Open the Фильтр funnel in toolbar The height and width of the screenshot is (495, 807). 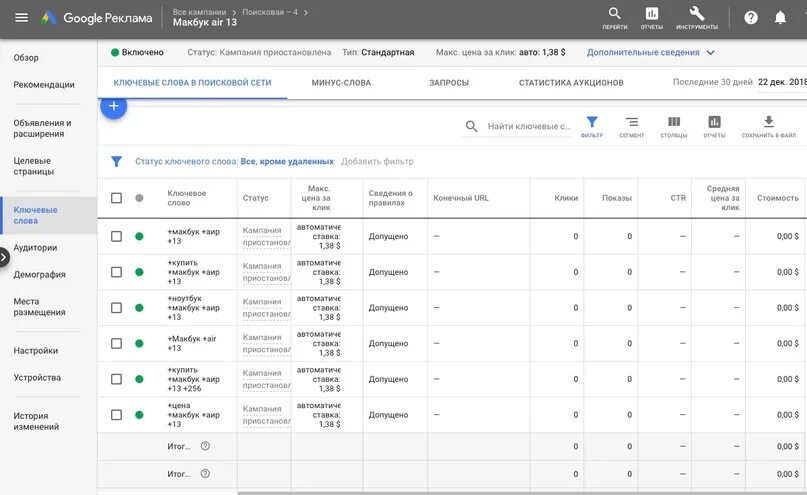pyautogui.click(x=592, y=127)
